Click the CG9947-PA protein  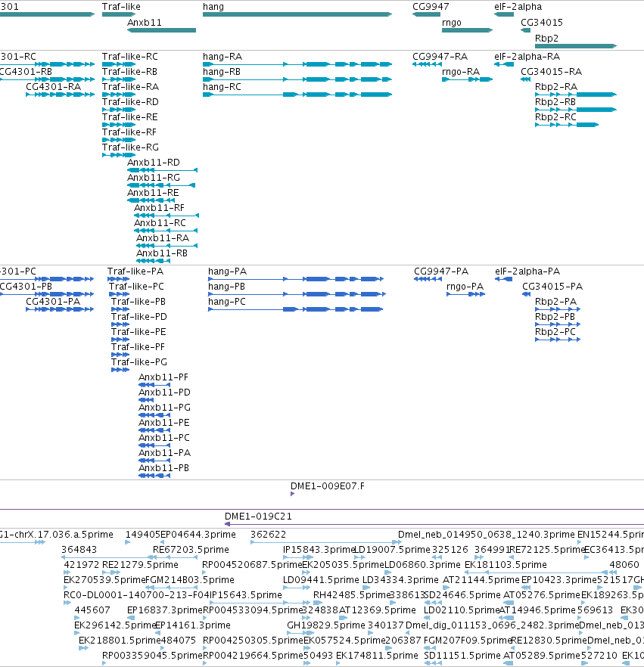pyautogui.click(x=428, y=279)
